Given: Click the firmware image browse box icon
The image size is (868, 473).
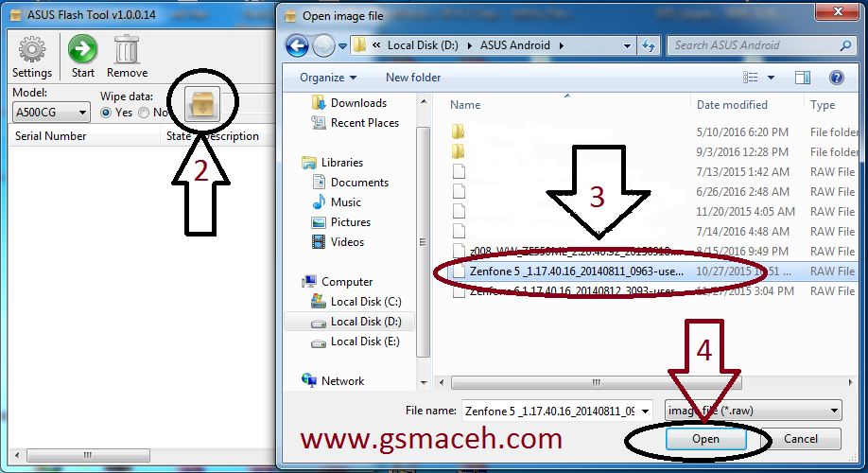Looking at the screenshot, I should pos(202,104).
